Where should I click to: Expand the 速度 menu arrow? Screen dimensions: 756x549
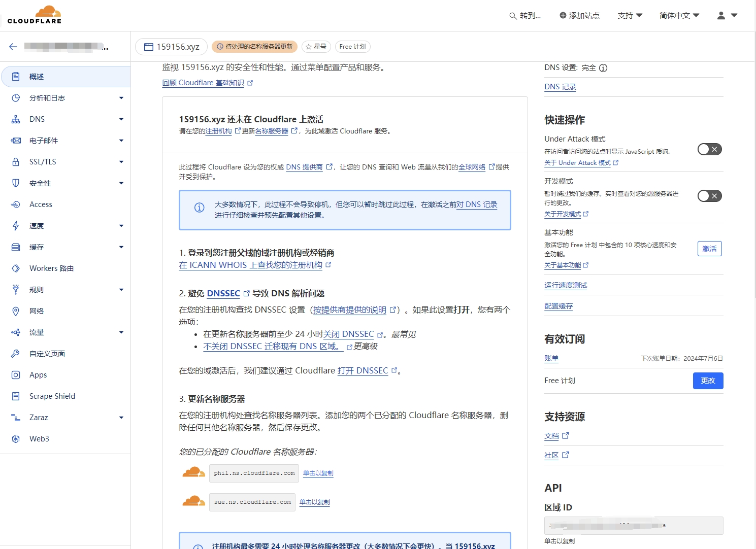point(121,226)
